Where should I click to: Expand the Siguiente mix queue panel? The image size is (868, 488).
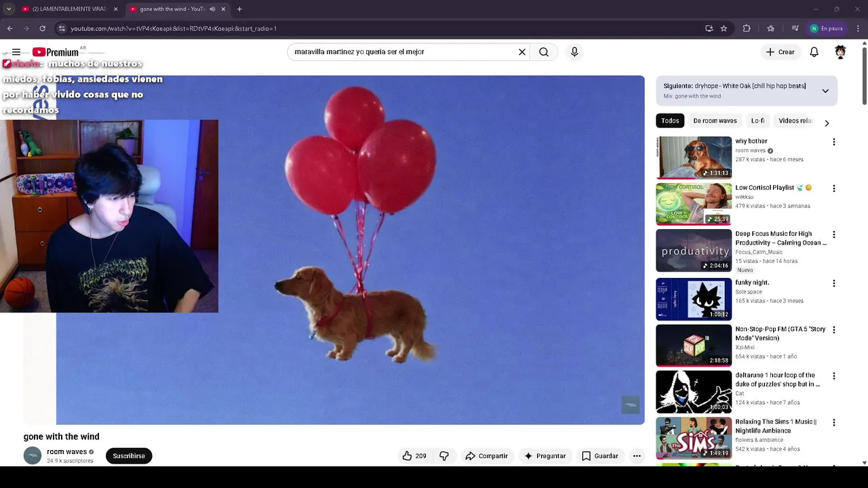[825, 91]
